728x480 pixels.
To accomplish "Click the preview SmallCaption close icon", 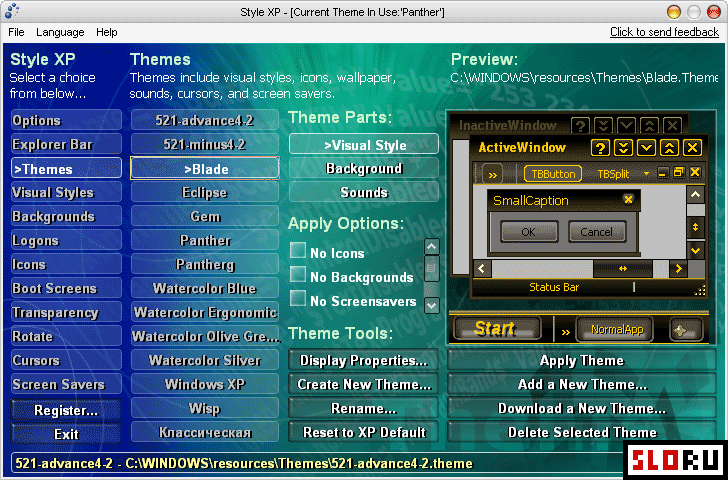I will point(628,200).
